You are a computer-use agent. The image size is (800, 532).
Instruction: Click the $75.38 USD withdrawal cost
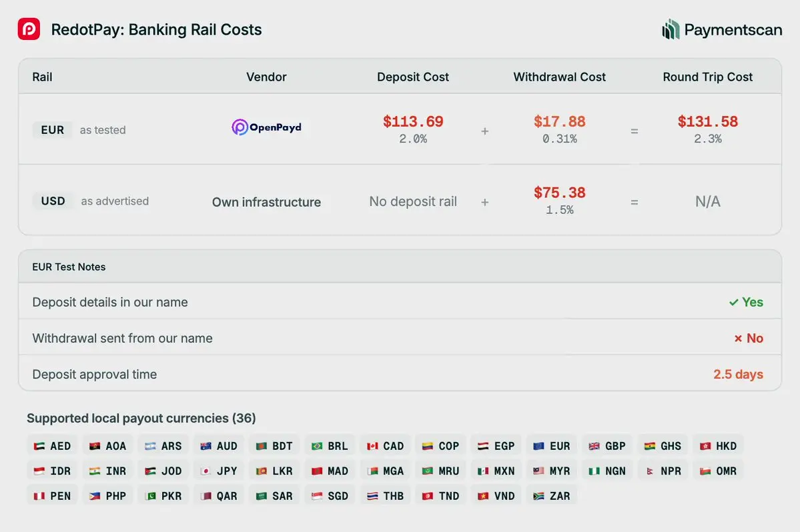tap(560, 193)
